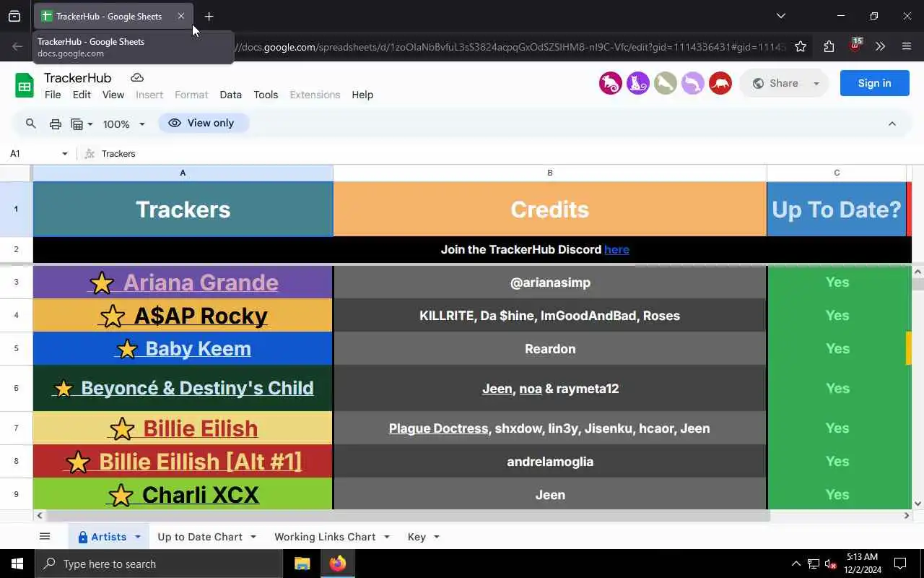The width and height of the screenshot is (924, 578).
Task: Close the TrackerHub browser tab
Action: (x=181, y=16)
